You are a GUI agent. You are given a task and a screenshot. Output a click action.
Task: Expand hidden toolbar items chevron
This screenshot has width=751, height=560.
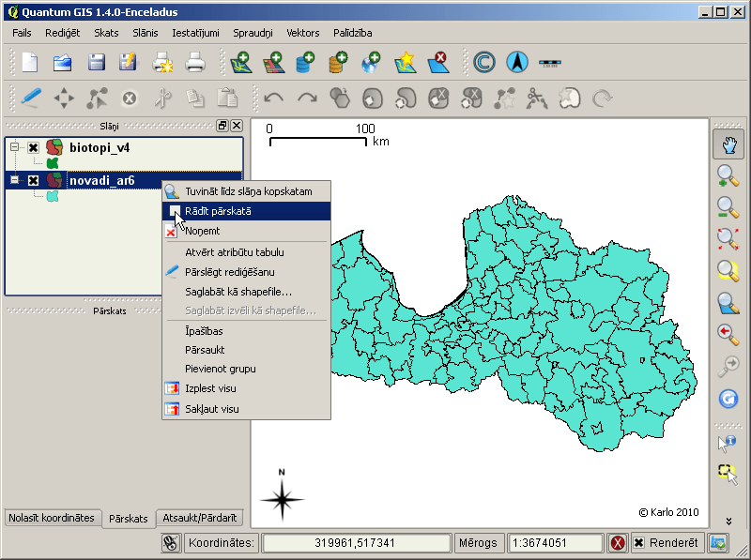pyautogui.click(x=728, y=521)
